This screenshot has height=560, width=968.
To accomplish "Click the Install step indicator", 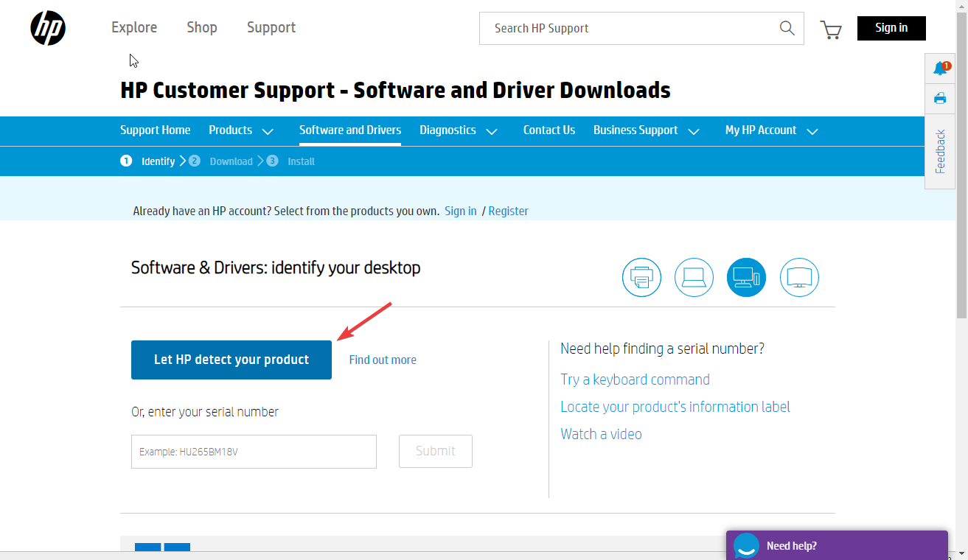I will click(x=290, y=161).
